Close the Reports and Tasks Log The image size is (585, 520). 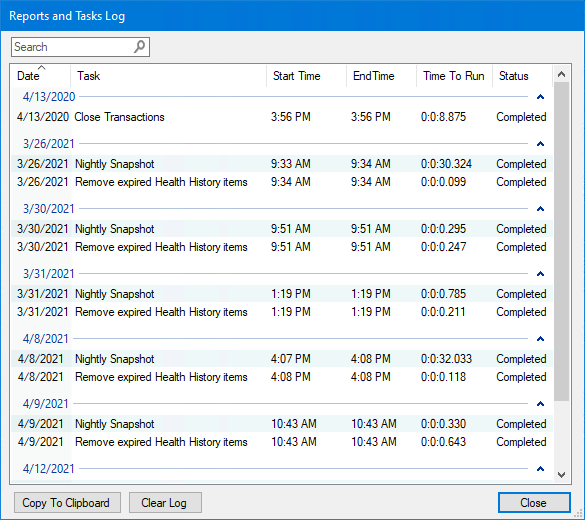coord(534,502)
